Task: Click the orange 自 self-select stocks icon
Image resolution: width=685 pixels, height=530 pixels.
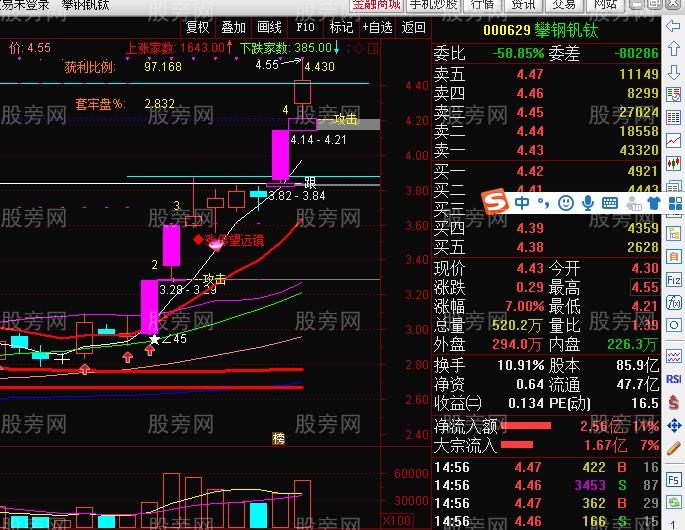Action: [673, 256]
